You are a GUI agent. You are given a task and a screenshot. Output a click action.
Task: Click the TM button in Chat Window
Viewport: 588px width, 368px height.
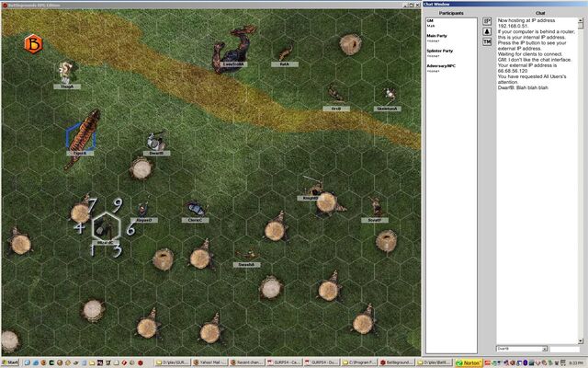pyautogui.click(x=487, y=41)
